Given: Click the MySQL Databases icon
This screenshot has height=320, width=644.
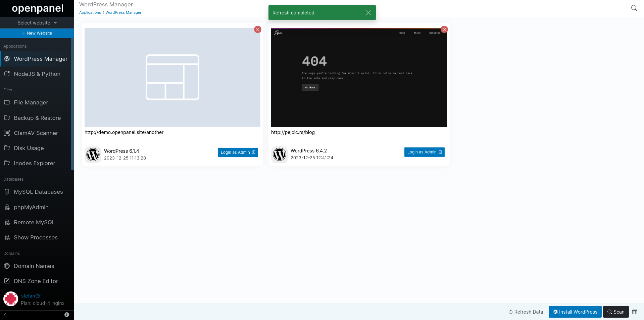Looking at the screenshot, I should [7, 192].
